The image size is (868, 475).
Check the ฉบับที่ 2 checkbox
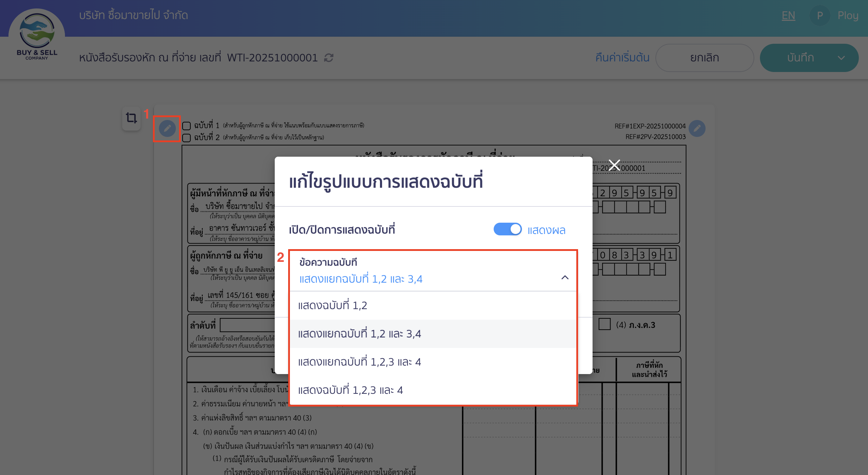click(x=186, y=138)
